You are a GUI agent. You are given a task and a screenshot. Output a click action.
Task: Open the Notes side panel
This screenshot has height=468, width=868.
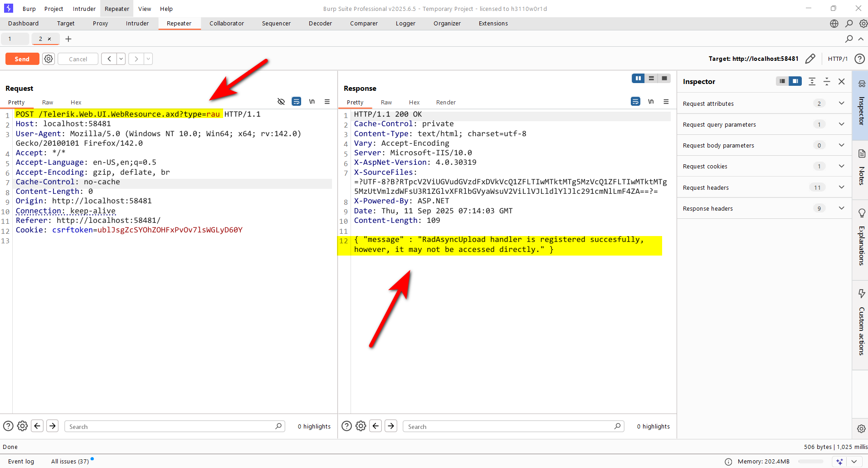tap(862, 168)
